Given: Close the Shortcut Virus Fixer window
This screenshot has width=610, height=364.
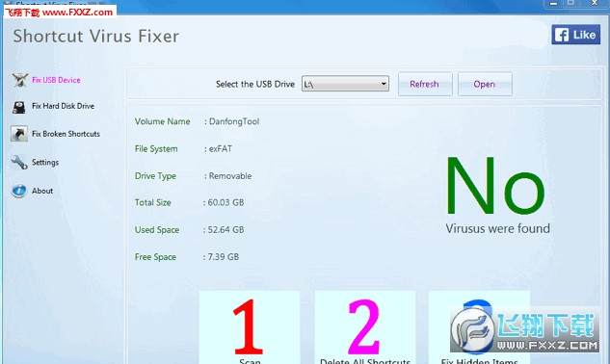Looking at the screenshot, I should [x=595, y=4].
